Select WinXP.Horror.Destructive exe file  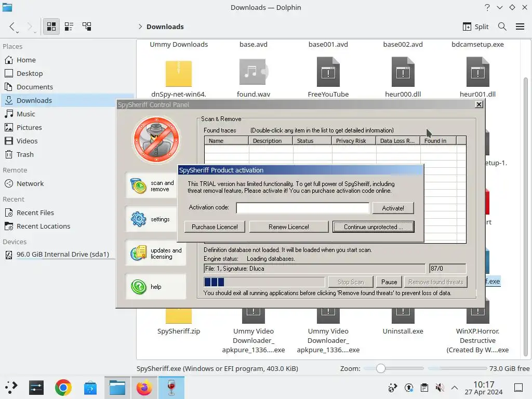tap(478, 340)
